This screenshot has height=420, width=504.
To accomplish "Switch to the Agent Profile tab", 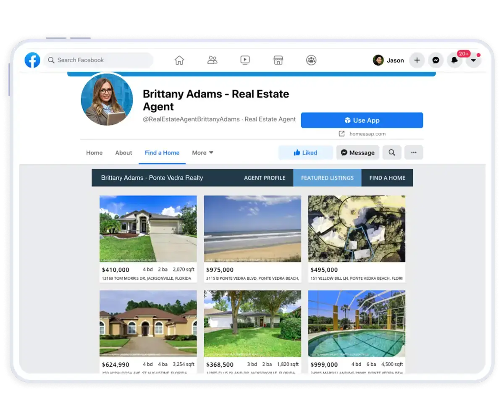I will [265, 178].
